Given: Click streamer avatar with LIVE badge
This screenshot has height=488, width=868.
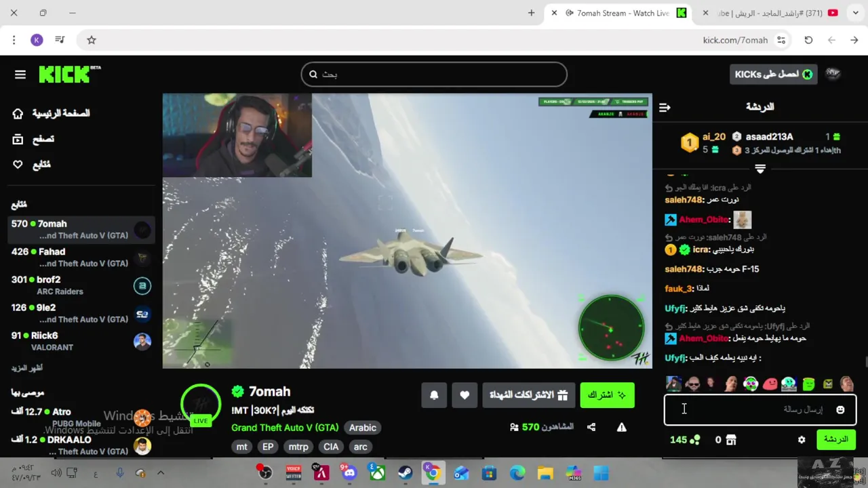Looking at the screenshot, I should point(201,405).
